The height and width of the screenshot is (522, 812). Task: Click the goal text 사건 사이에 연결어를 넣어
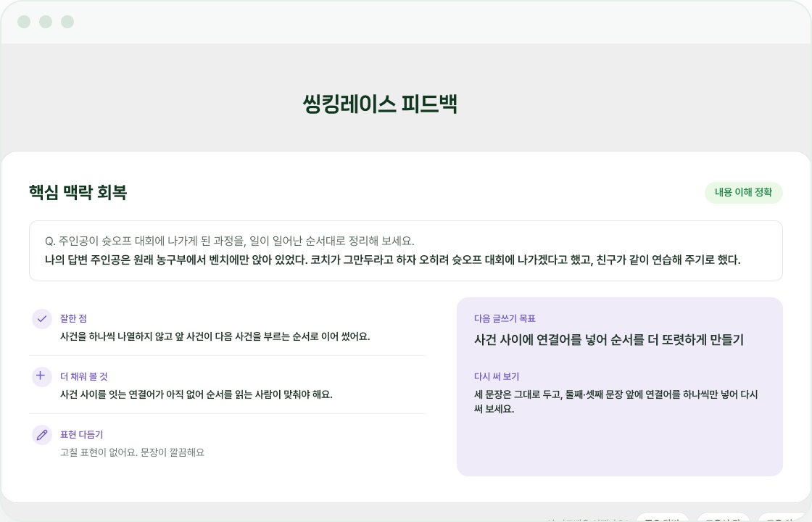point(608,340)
